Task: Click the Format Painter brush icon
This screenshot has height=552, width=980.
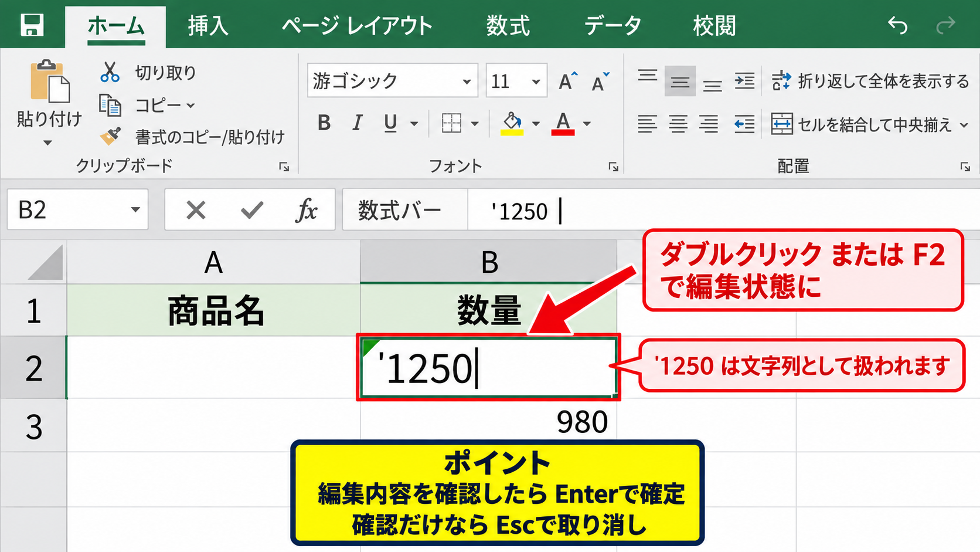Action: 110,136
